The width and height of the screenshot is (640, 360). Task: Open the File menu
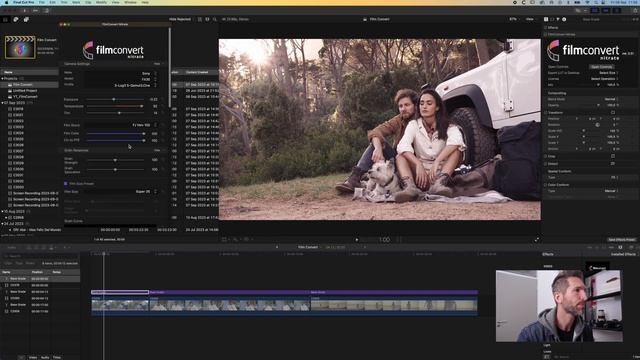click(x=42, y=2)
